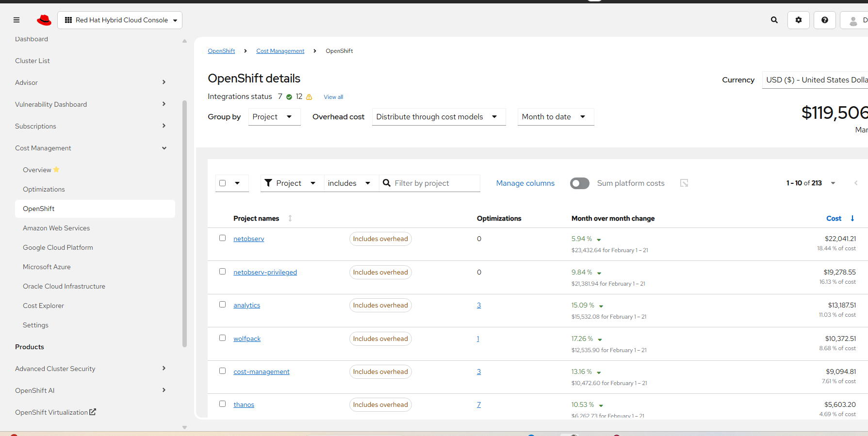Click the down arrow next to 15.09 %
Image resolution: width=868 pixels, height=436 pixels.
pyautogui.click(x=601, y=306)
